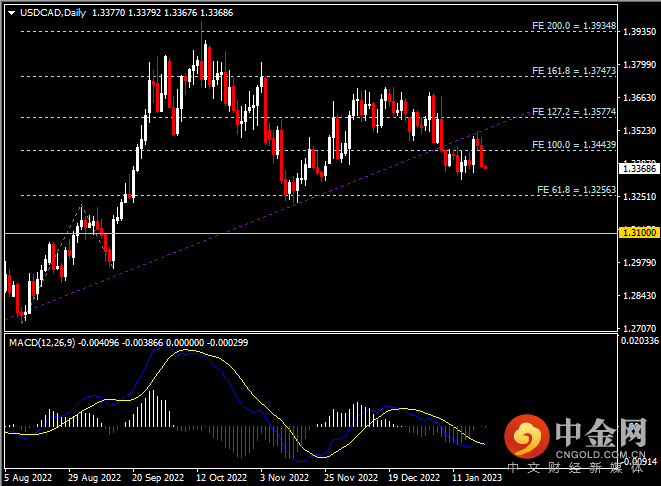Screen dimensions: 661x486
Task: Click the 20 Sep 2022 date label
Action: click(x=158, y=478)
